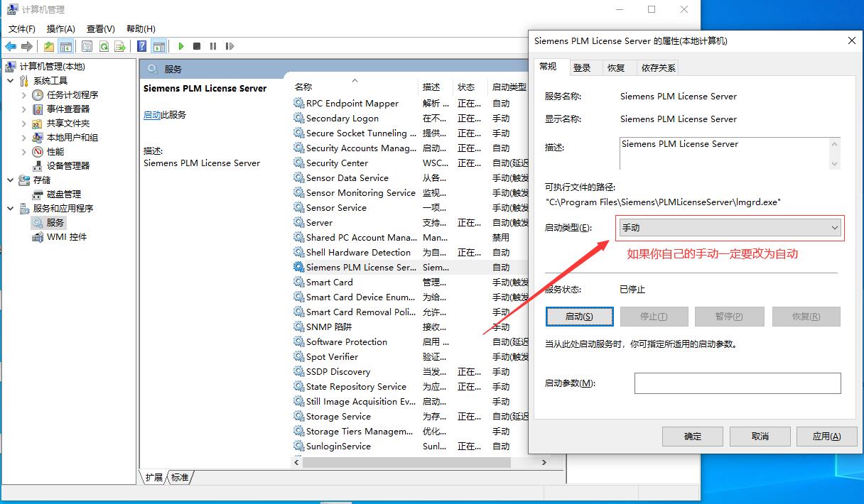Collapse the 系统工具 tree node
This screenshot has width=864, height=504.
(x=11, y=81)
